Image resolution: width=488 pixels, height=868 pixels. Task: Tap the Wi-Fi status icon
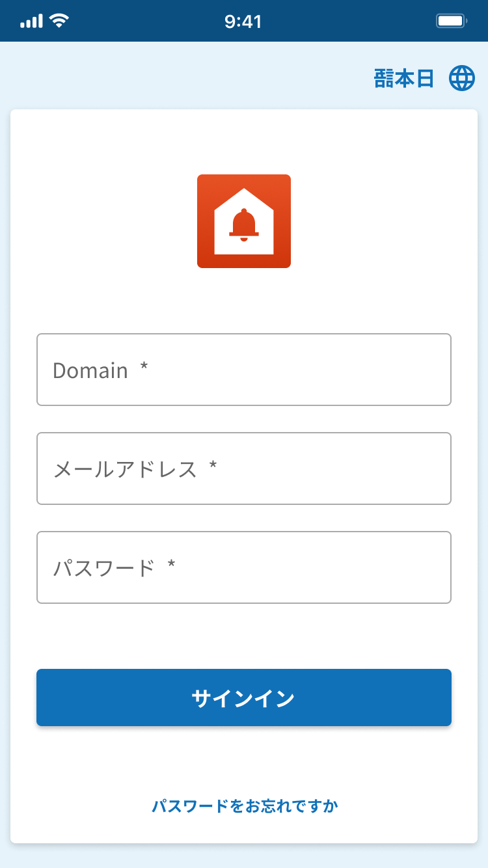59,21
